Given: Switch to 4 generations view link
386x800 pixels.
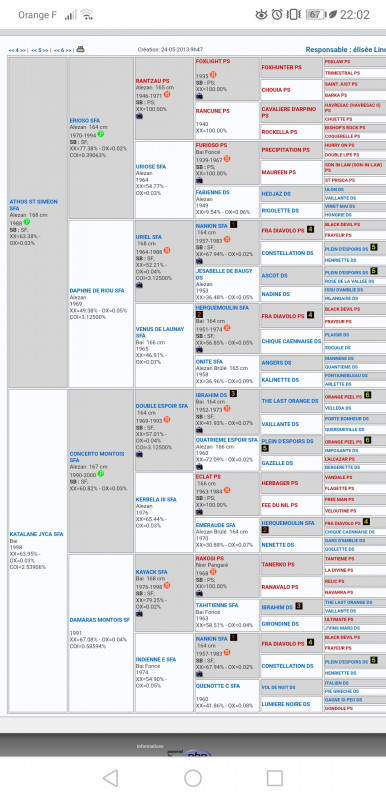Looking at the screenshot, I should (x=17, y=51).
